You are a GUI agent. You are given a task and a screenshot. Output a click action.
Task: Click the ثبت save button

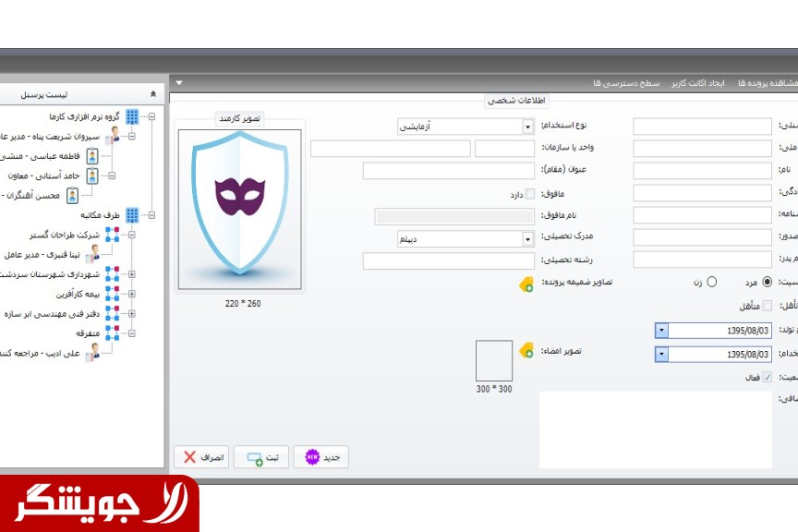[x=261, y=457]
